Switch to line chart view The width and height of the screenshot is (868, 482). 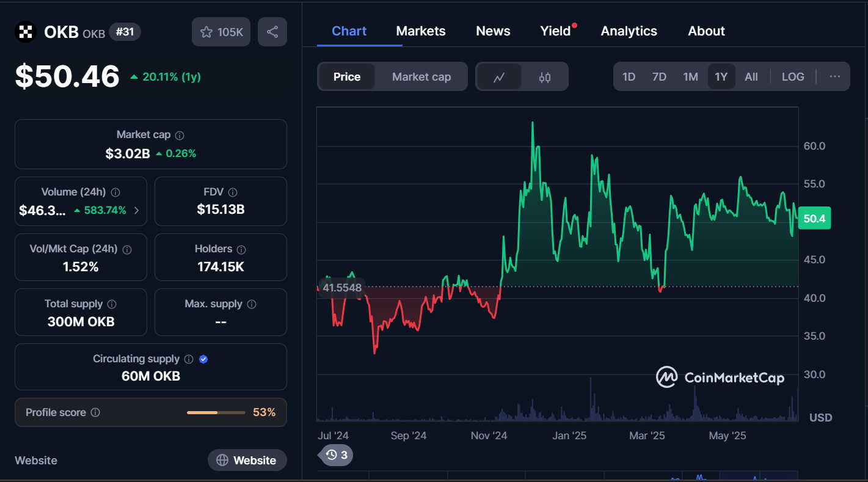point(499,77)
